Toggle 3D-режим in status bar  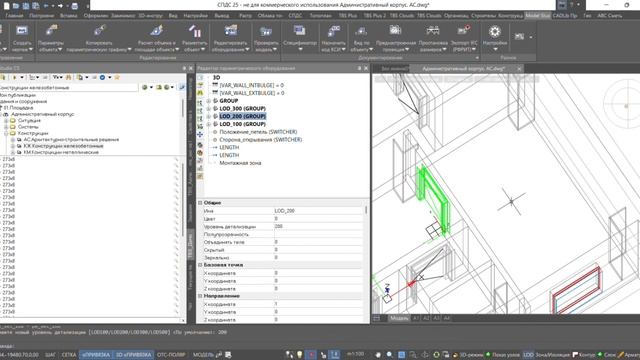(x=468, y=355)
